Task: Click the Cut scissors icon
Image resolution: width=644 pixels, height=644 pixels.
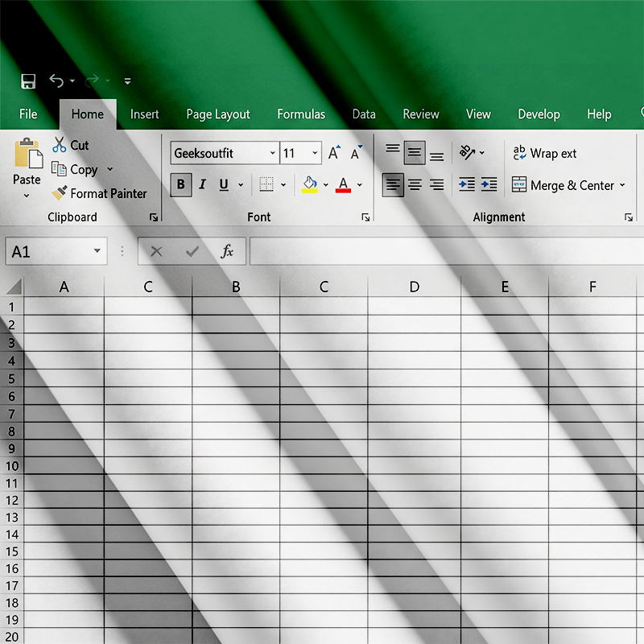Action: pos(60,145)
